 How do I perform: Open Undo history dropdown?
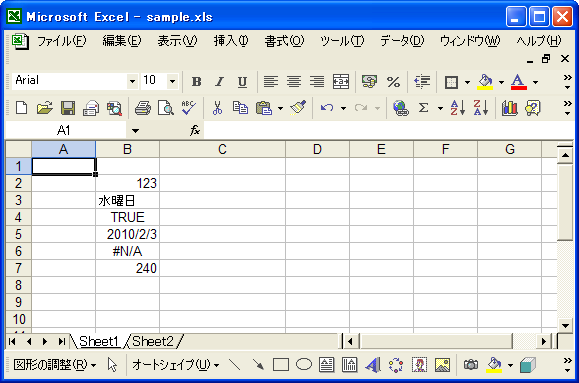pyautogui.click(x=343, y=109)
